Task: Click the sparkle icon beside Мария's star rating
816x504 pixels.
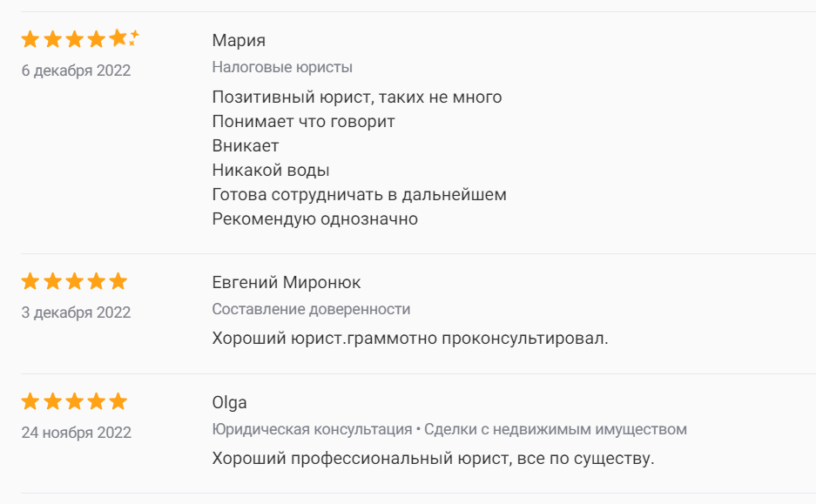Action: [134, 37]
